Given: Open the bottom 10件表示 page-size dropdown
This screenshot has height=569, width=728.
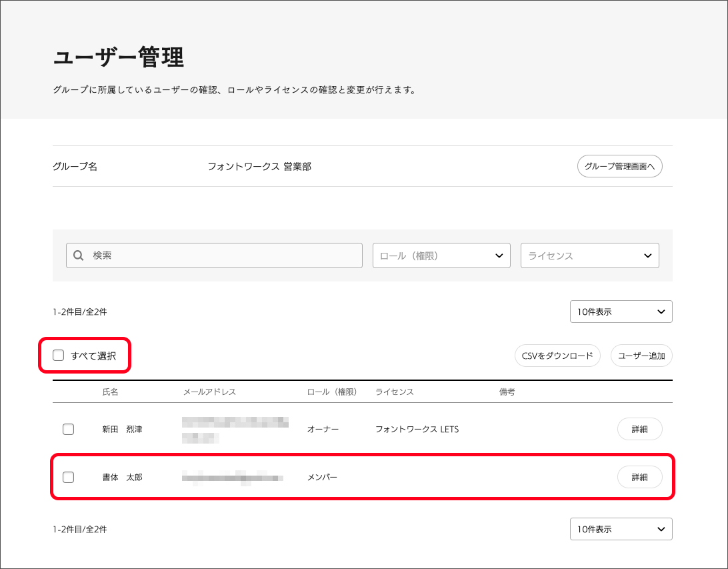Looking at the screenshot, I should (621, 529).
